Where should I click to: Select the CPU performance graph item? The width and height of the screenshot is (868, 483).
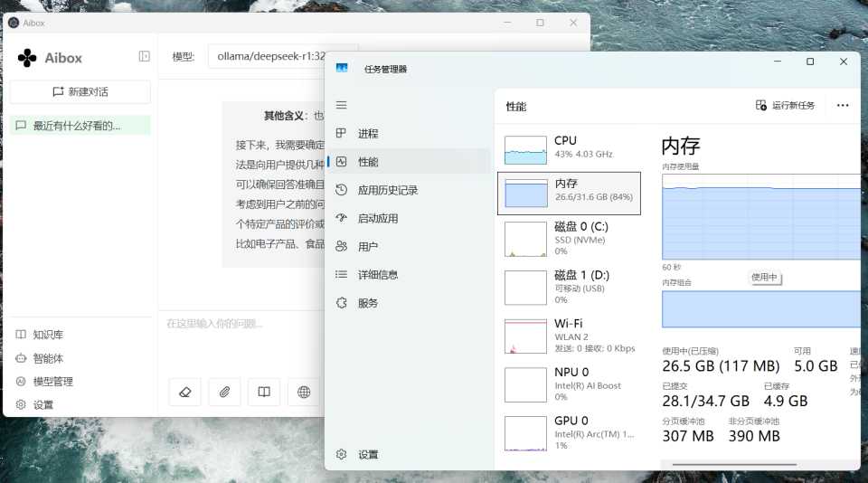click(x=569, y=149)
